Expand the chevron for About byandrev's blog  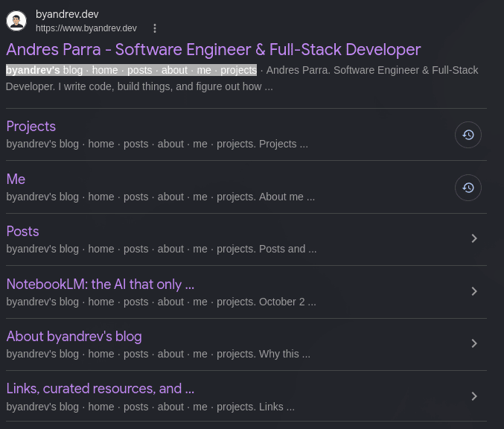click(x=474, y=343)
